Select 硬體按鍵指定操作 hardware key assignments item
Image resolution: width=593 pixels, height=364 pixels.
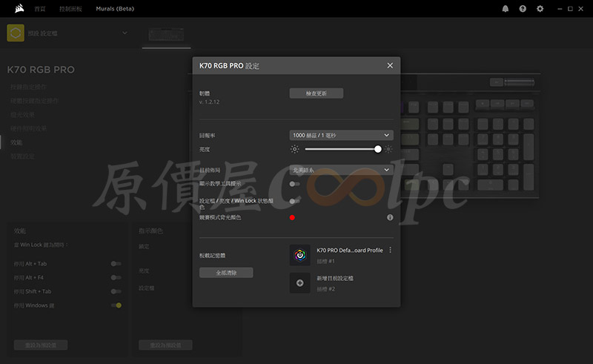point(34,101)
